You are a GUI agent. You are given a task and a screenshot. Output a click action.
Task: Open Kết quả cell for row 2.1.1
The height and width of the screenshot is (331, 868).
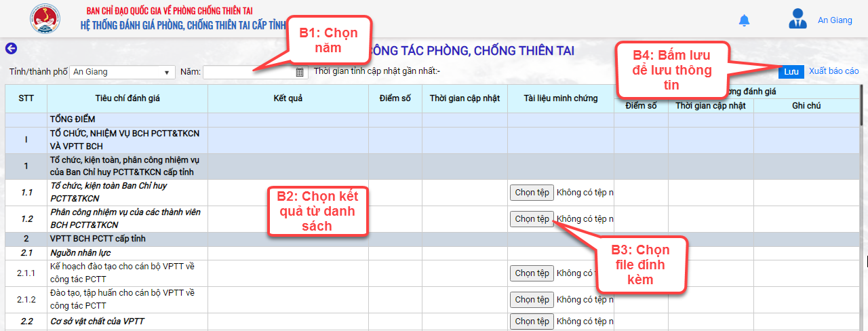288,273
